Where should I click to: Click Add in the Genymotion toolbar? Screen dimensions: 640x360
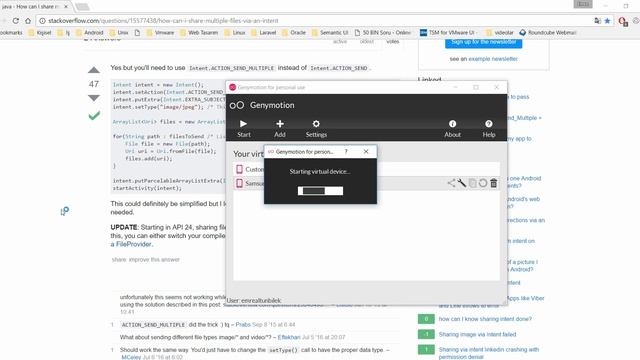click(x=280, y=128)
